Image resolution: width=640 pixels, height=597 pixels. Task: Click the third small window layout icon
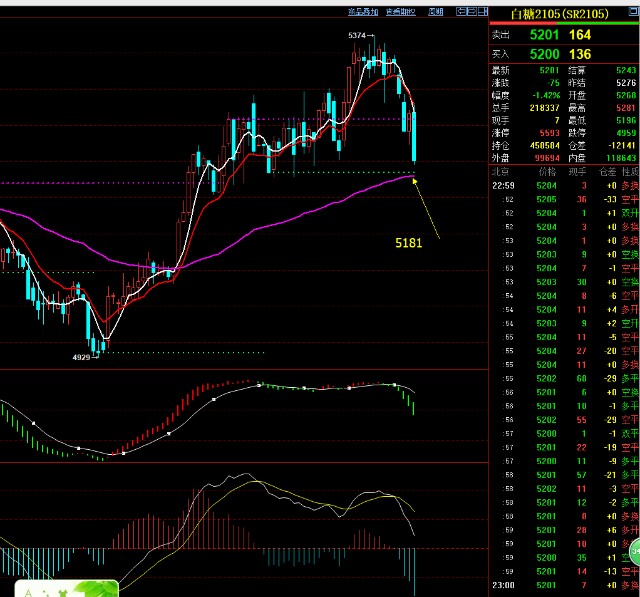pos(481,12)
